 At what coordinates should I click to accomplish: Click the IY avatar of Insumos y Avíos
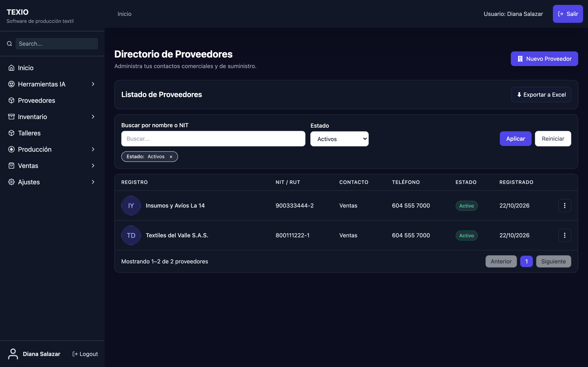tap(131, 206)
